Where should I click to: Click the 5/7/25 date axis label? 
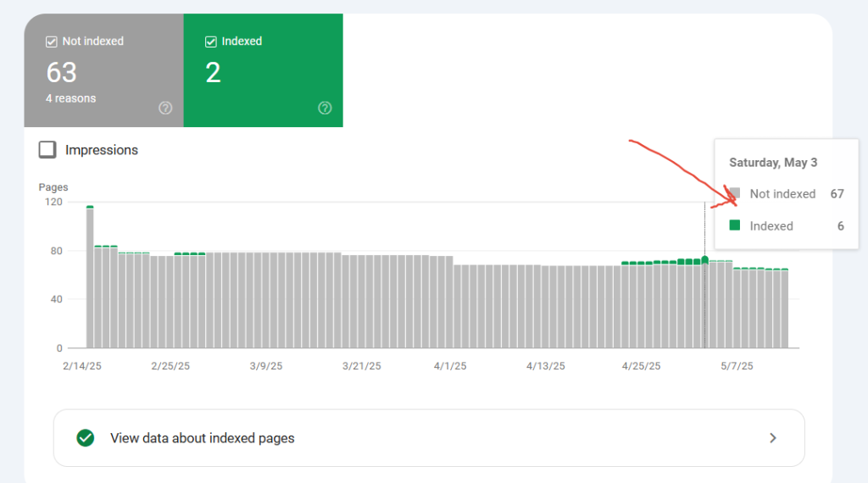[735, 366]
